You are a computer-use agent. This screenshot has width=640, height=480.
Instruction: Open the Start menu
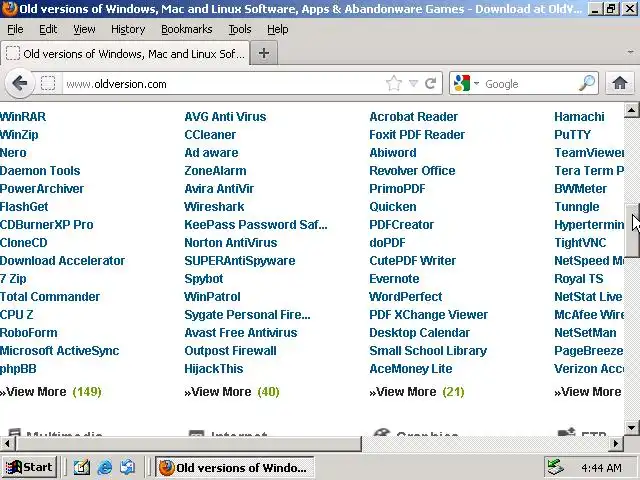(29, 467)
